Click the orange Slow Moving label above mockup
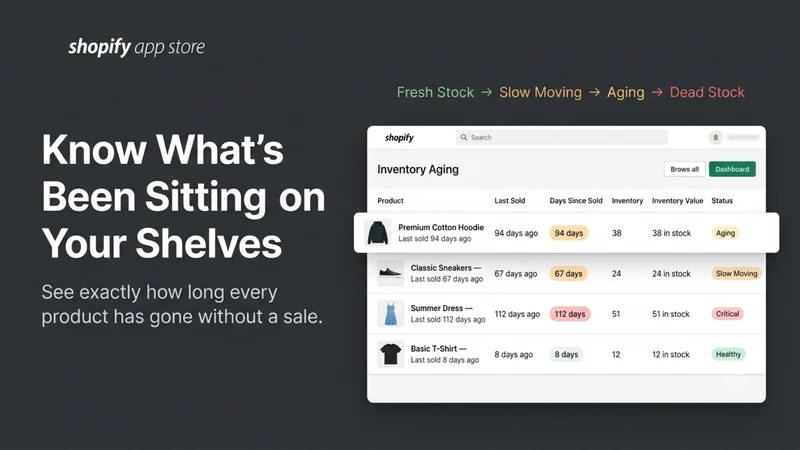This screenshot has height=450, width=800. pos(540,92)
